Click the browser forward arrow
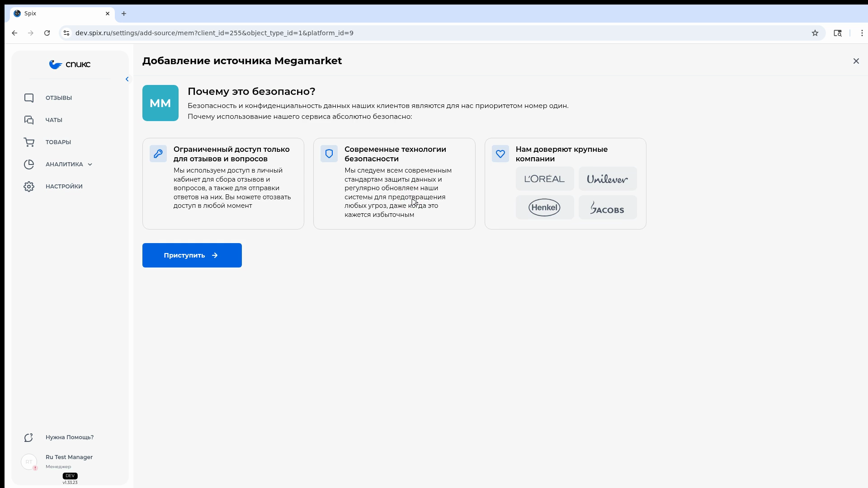868x488 pixels. pyautogui.click(x=31, y=33)
